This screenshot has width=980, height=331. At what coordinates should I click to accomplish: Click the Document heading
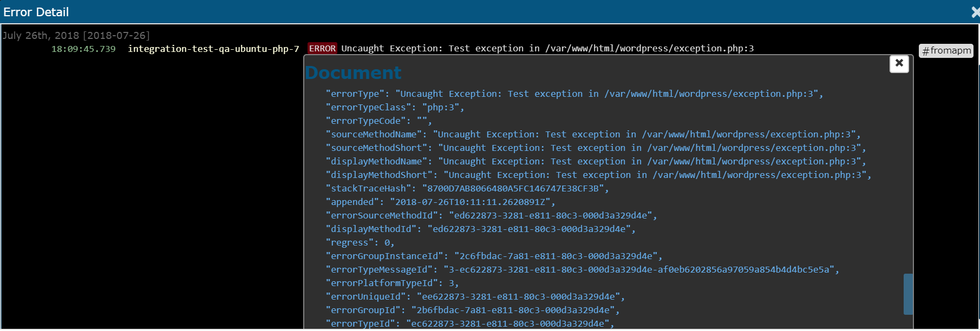click(353, 72)
